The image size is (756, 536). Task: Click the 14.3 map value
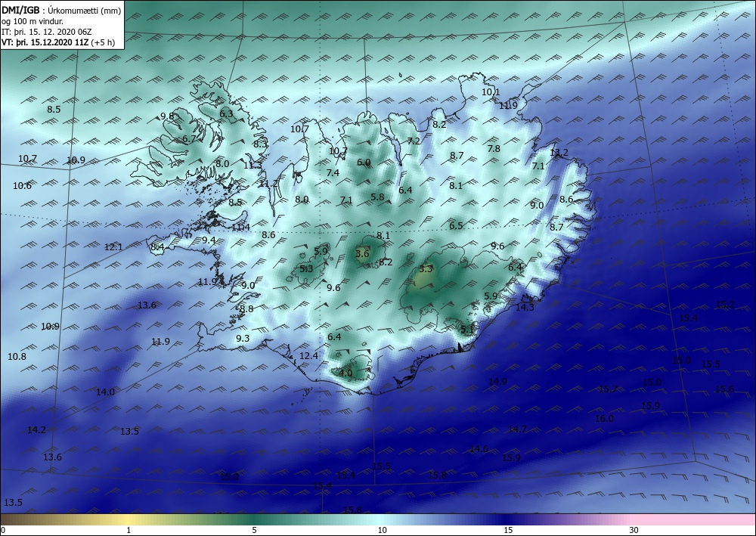pyautogui.click(x=525, y=307)
